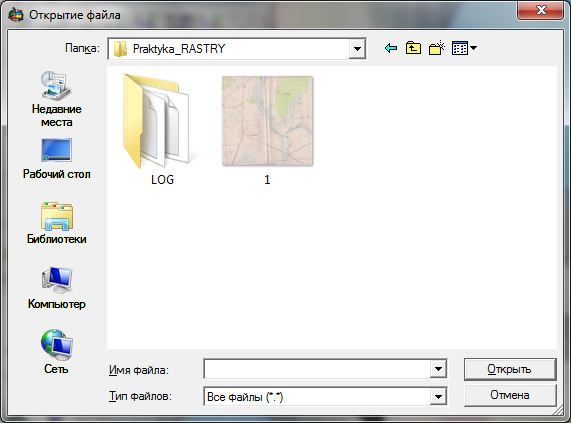This screenshot has height=423, width=571.
Task: Expand Тип файлов dropdown arrow
Action: point(438,396)
